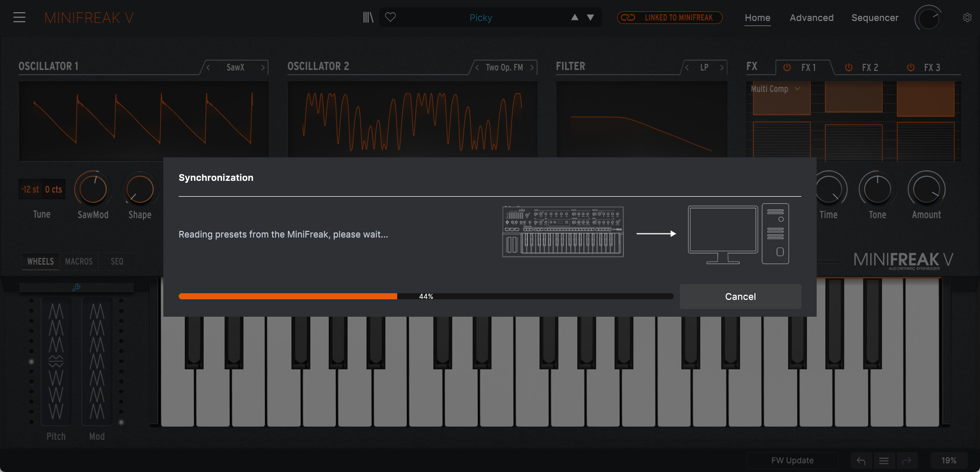Click the -12 st tune value
Viewport: 980px width, 472px height.
tap(30, 190)
